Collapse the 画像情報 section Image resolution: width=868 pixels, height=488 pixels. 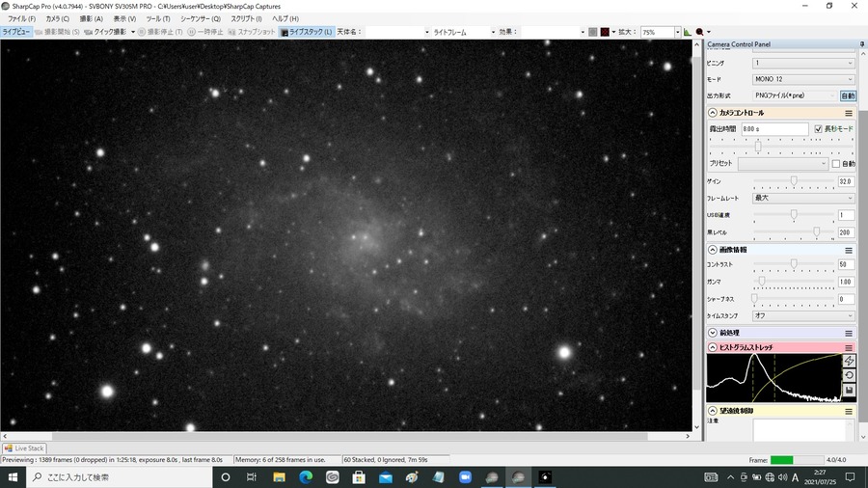713,250
